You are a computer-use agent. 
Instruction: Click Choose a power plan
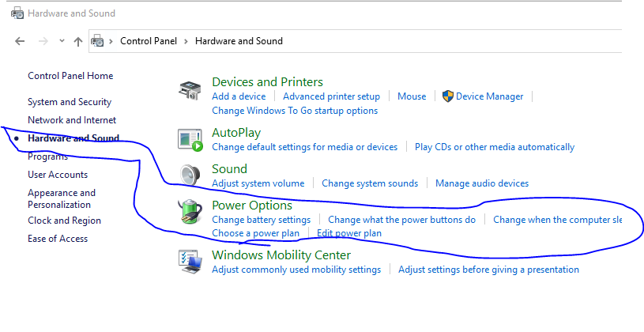tap(255, 233)
